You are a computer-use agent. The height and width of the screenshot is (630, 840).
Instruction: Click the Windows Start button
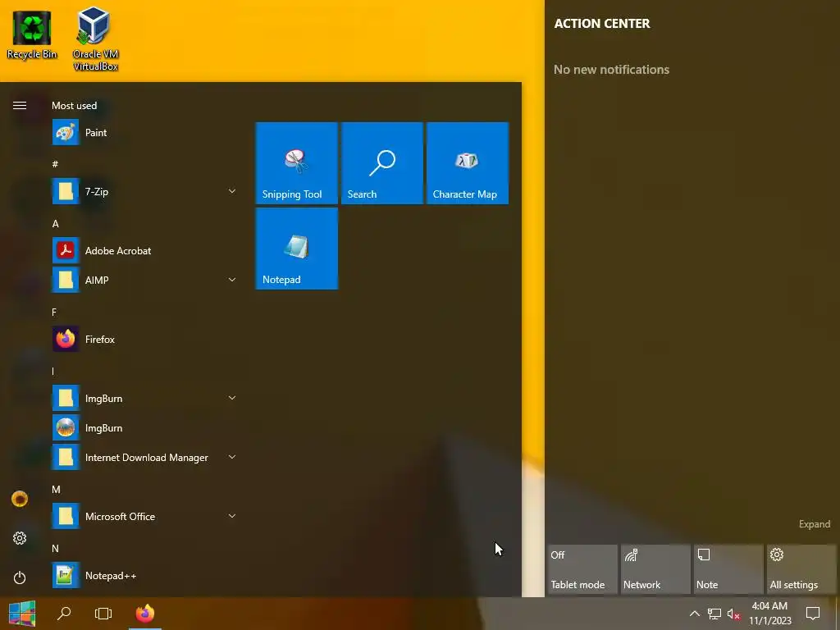pos(22,614)
